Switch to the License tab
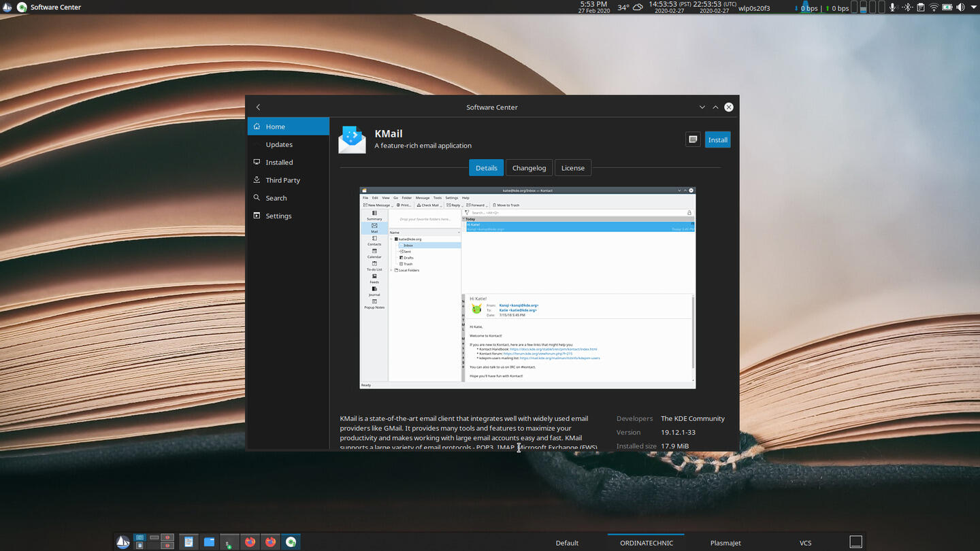The image size is (980, 551). pyautogui.click(x=572, y=168)
